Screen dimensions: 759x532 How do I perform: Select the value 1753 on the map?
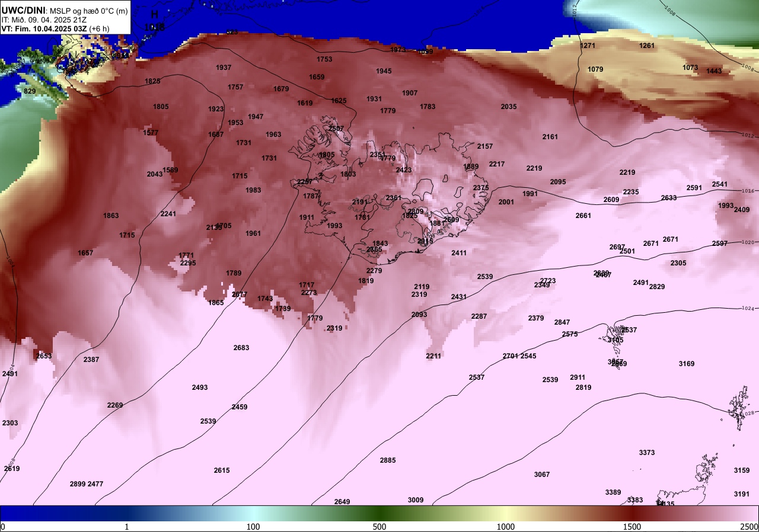pyautogui.click(x=324, y=59)
